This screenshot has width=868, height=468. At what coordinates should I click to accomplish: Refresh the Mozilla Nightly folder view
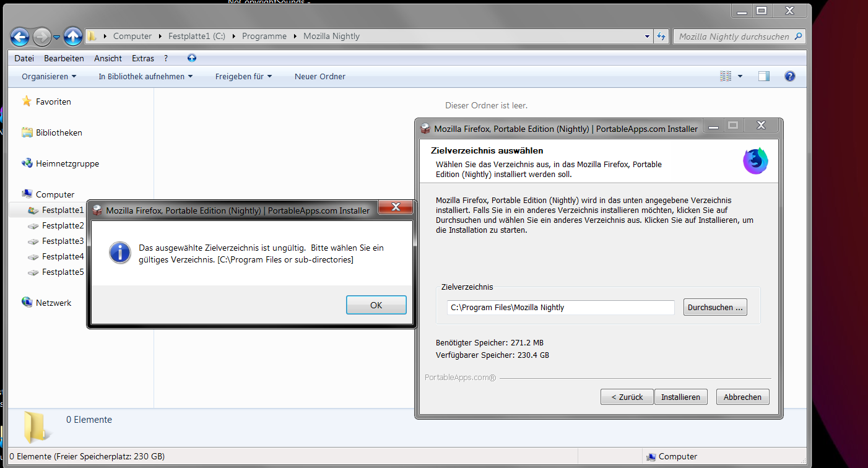tap(661, 36)
